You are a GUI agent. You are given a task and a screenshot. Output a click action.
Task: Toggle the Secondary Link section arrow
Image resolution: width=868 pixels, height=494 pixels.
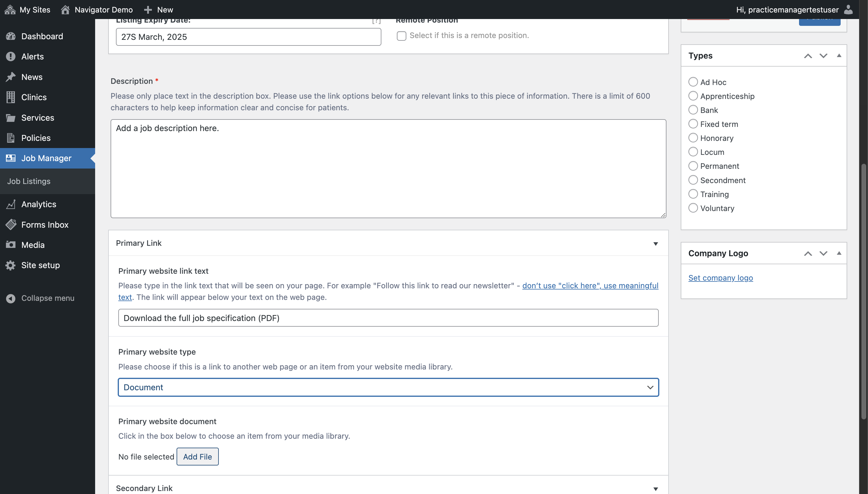click(655, 489)
